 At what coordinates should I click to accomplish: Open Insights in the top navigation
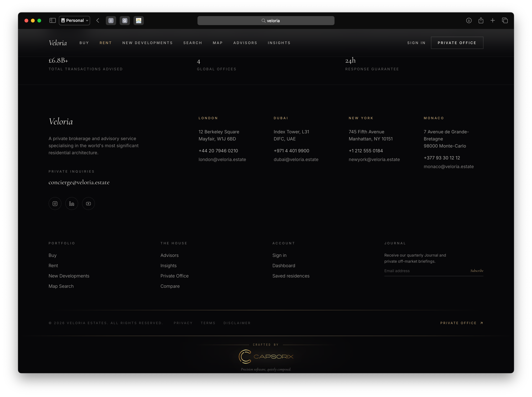coord(279,43)
